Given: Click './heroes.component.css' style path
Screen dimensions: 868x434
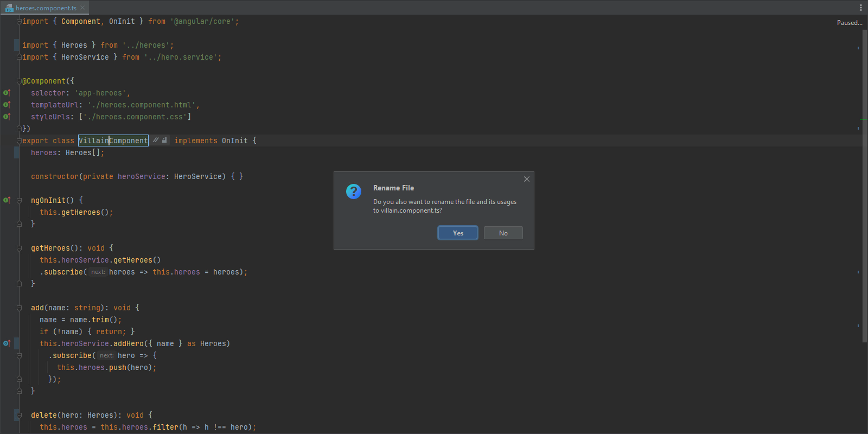Looking at the screenshot, I should coord(135,117).
